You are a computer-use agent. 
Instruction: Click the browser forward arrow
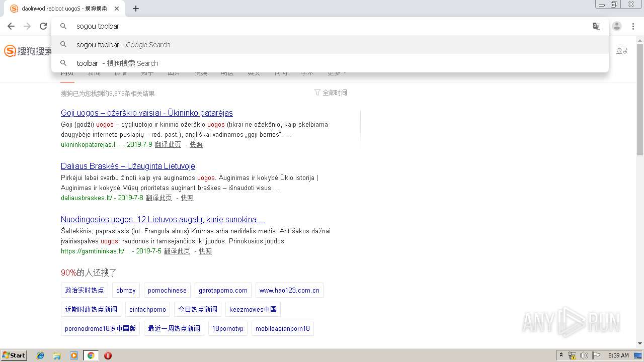[x=27, y=26]
